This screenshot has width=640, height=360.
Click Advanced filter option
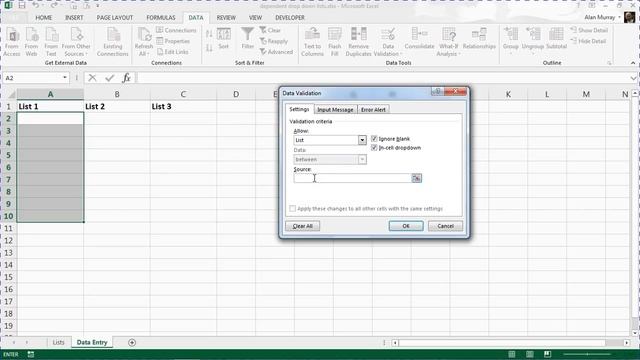click(x=276, y=52)
